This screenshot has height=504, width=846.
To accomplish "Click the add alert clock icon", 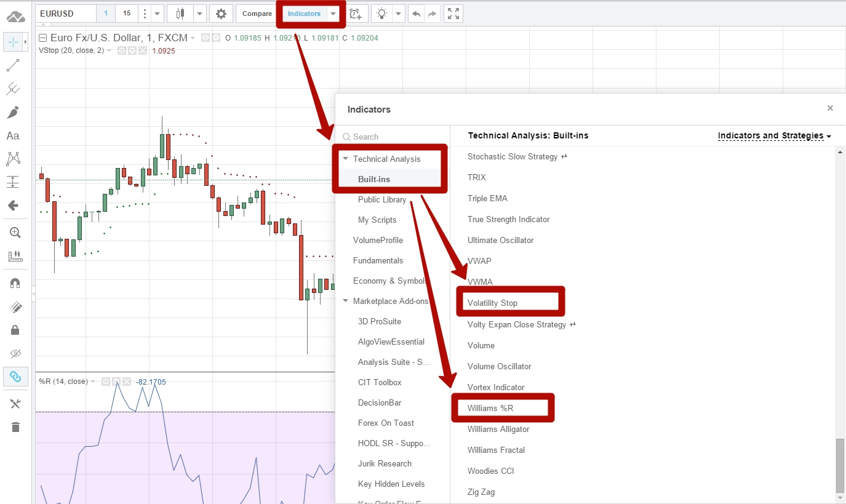I will [356, 14].
